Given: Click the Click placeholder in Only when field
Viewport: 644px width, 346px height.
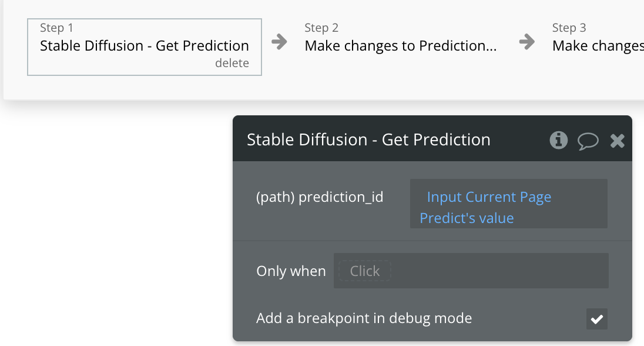Looking at the screenshot, I should click(364, 271).
